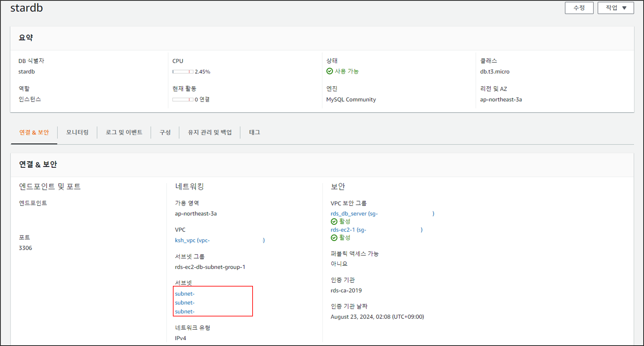Open the 로그 및 이벤트 tab

tap(124, 132)
